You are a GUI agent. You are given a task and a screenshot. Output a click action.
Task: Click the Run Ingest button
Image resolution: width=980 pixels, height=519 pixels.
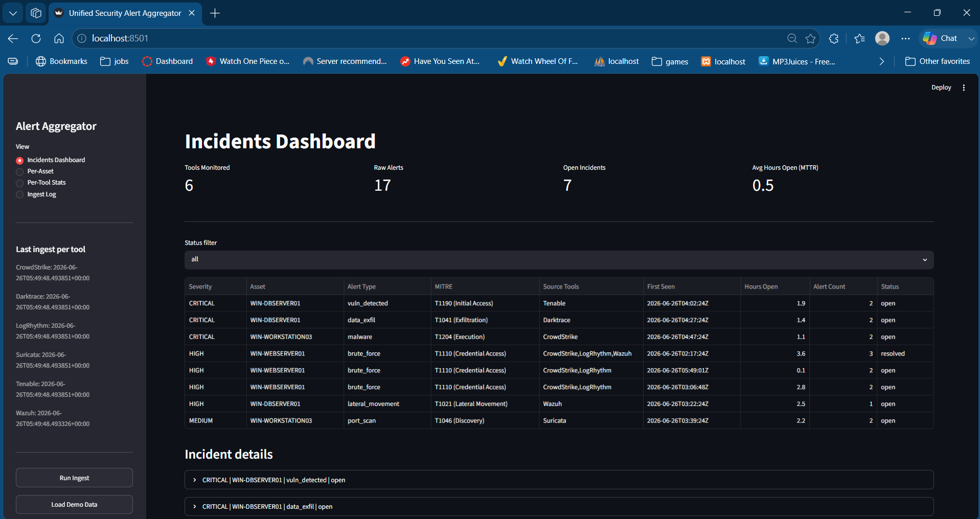74,478
